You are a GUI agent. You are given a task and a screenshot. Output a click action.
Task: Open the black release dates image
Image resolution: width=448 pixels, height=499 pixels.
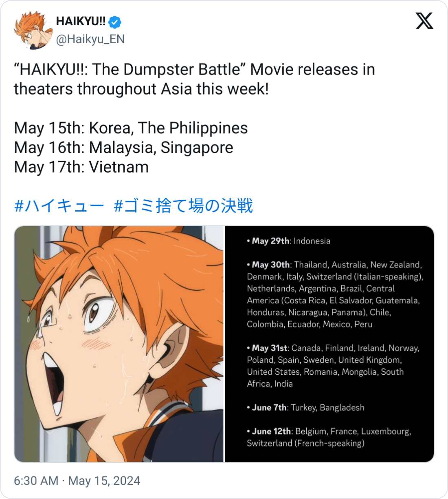coord(329,344)
